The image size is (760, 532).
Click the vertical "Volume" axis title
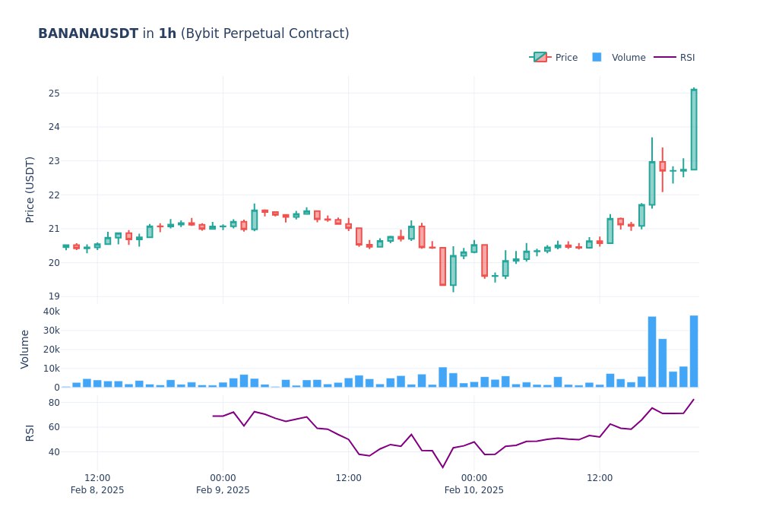click(x=25, y=349)
